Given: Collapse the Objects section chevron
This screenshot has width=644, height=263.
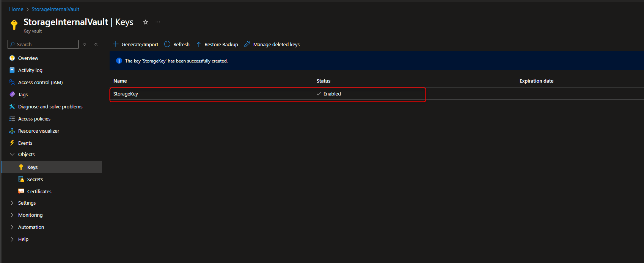Looking at the screenshot, I should [12, 154].
